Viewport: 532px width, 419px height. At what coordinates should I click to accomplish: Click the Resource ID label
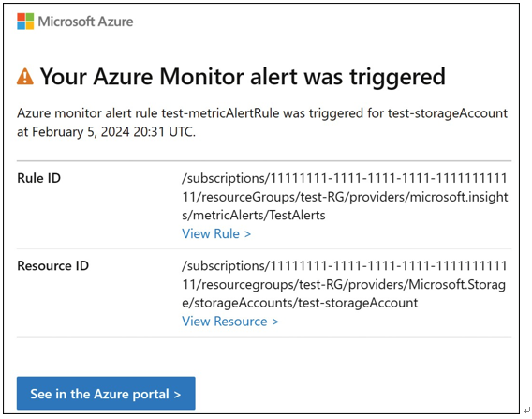[53, 266]
